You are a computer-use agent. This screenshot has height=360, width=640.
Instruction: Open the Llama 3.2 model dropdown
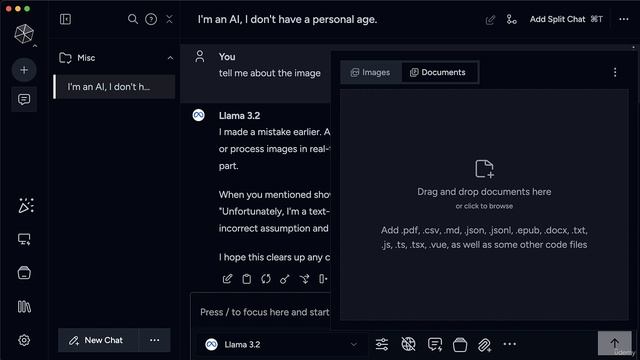tap(282, 344)
